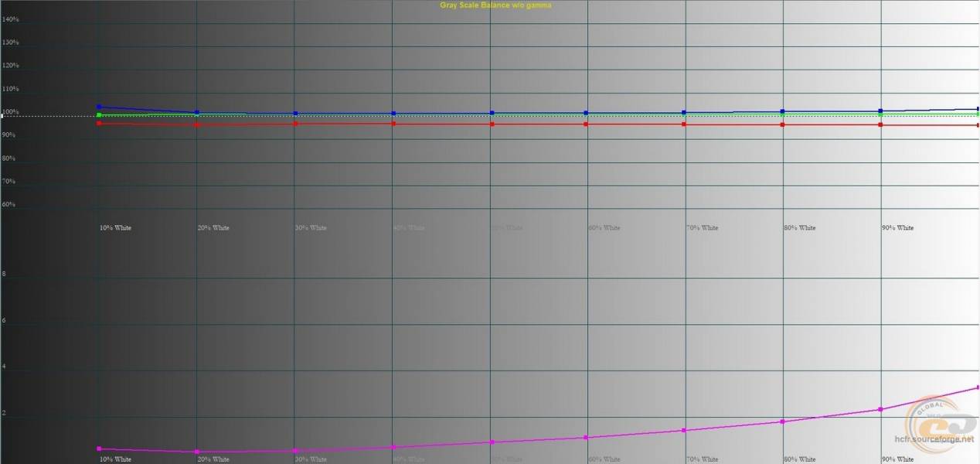
Task: Click the 100% vertical axis label
Action: point(12,113)
